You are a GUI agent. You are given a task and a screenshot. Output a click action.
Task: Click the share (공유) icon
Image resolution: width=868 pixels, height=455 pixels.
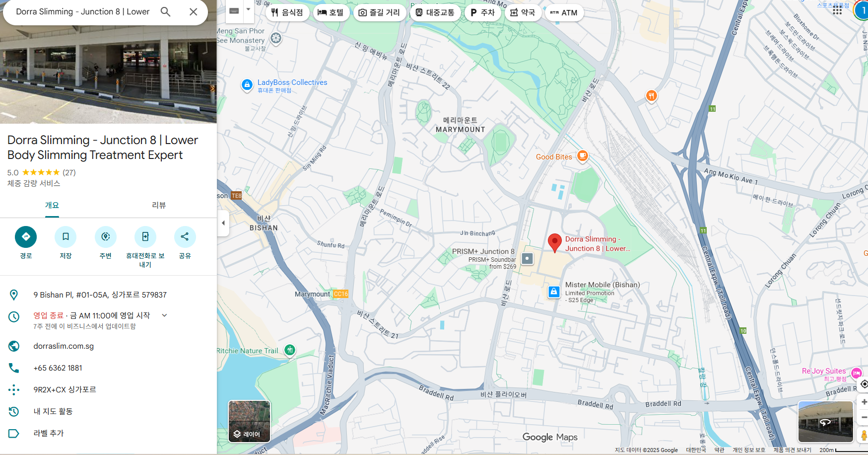[x=185, y=237]
